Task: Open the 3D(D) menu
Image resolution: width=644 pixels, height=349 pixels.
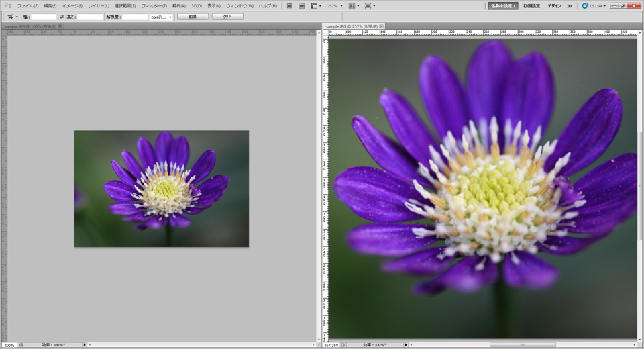Action: tap(197, 6)
